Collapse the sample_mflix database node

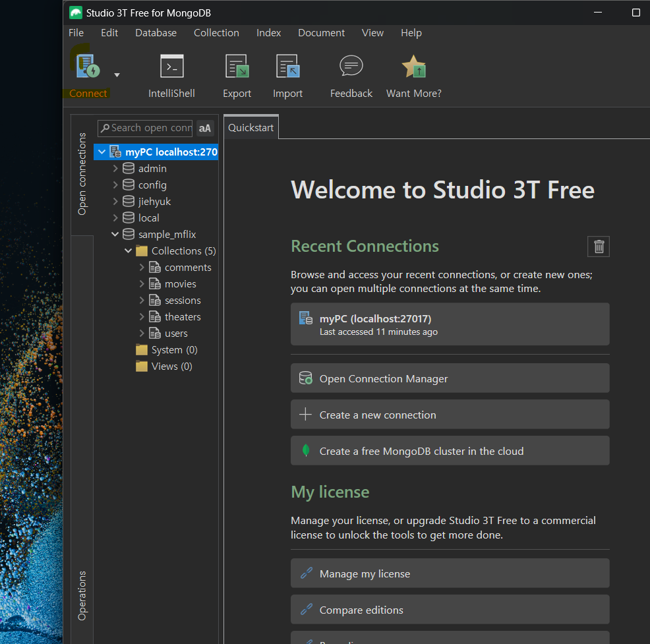coord(115,235)
